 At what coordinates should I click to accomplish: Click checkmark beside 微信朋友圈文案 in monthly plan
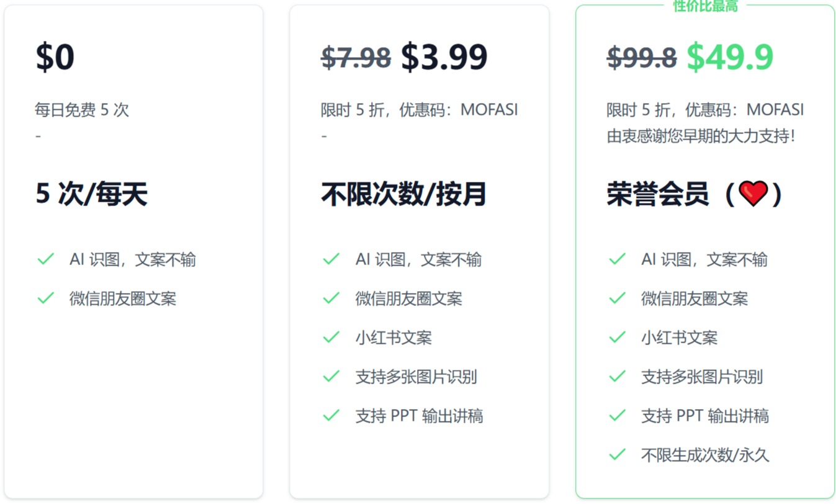[330, 298]
